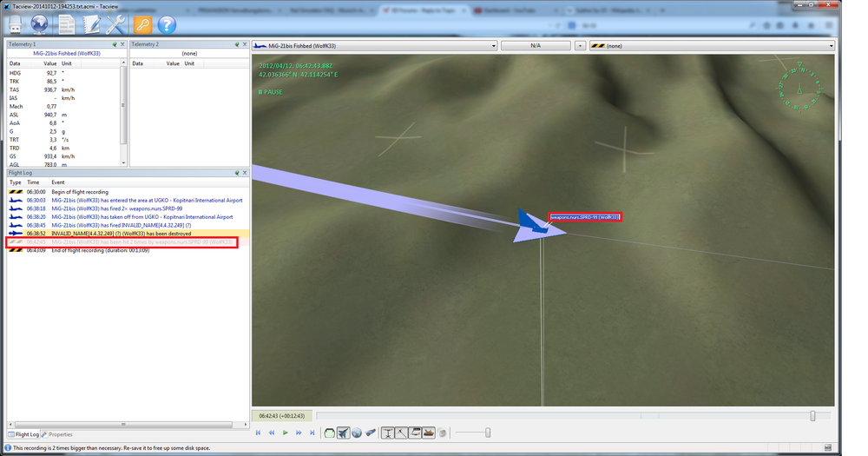Switch to the Properties tab
The width and height of the screenshot is (868, 456).
(x=57, y=434)
